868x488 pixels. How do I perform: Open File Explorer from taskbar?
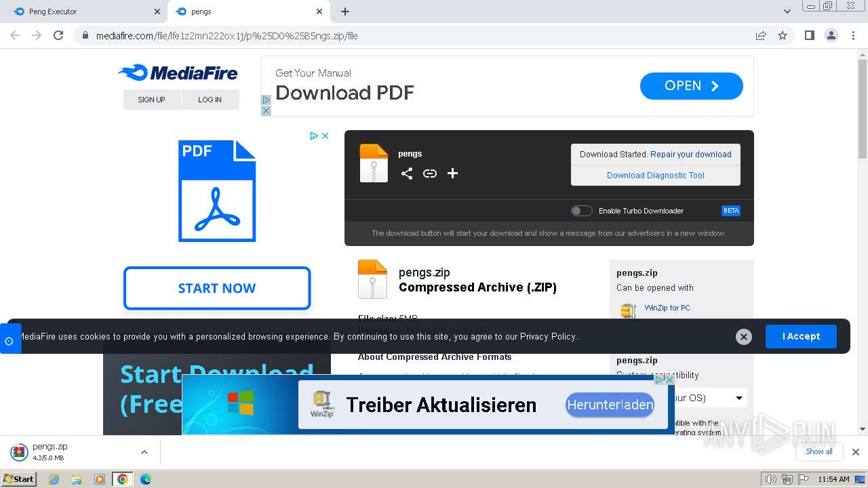(x=77, y=479)
